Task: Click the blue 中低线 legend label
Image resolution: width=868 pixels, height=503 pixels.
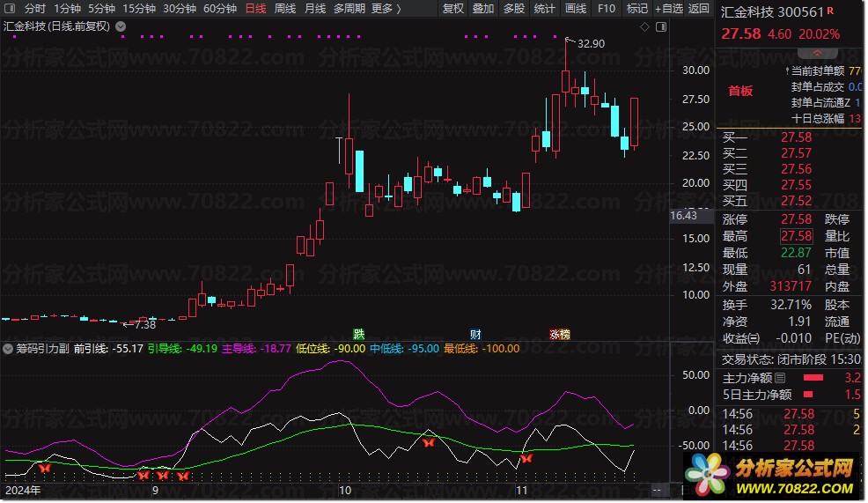Action: point(387,349)
